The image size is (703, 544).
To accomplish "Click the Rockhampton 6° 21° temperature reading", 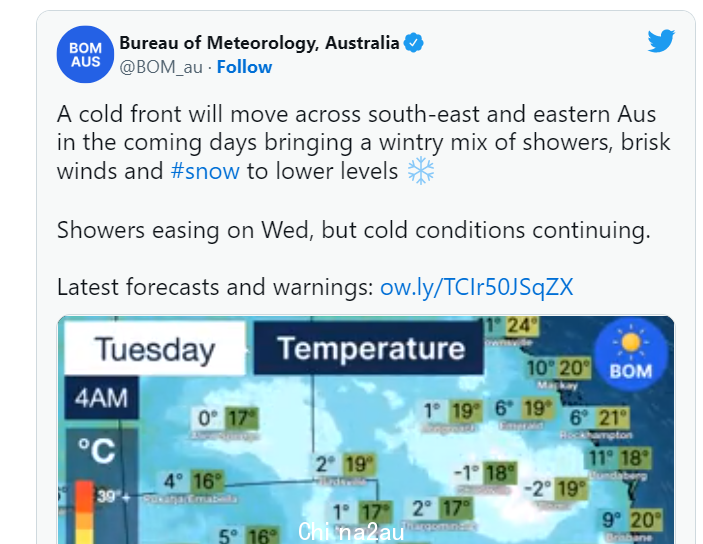I will (x=598, y=418).
